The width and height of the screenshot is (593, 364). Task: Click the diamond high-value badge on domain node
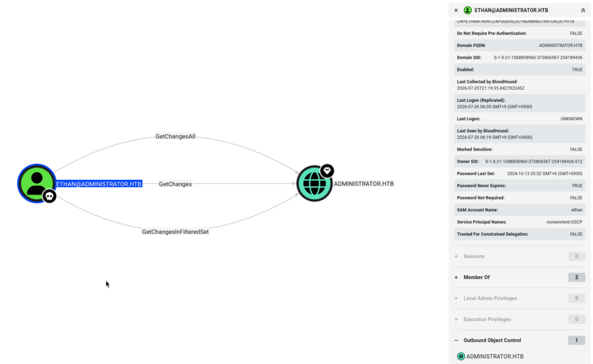[x=327, y=171]
